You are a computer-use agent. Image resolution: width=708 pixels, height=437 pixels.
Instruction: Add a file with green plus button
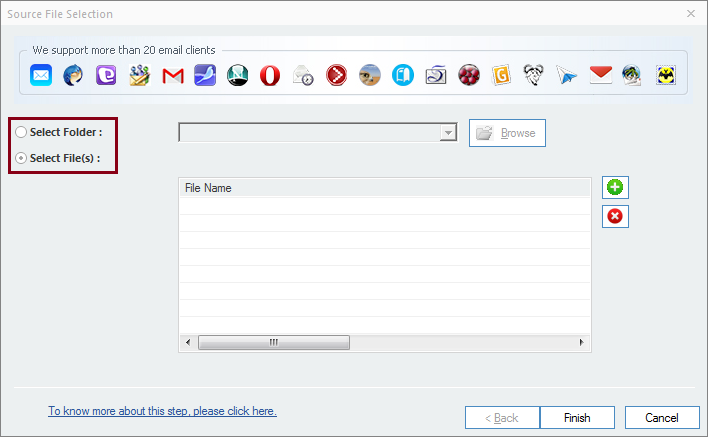click(x=615, y=187)
